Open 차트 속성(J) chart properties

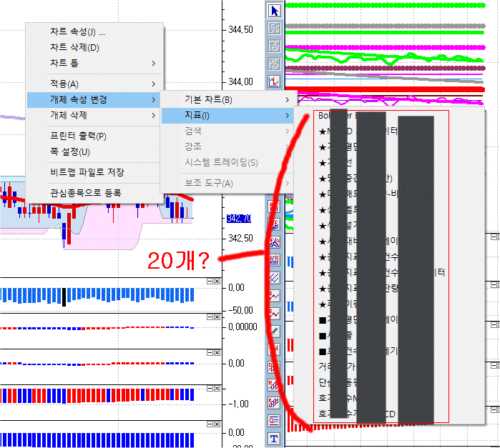pyautogui.click(x=77, y=32)
